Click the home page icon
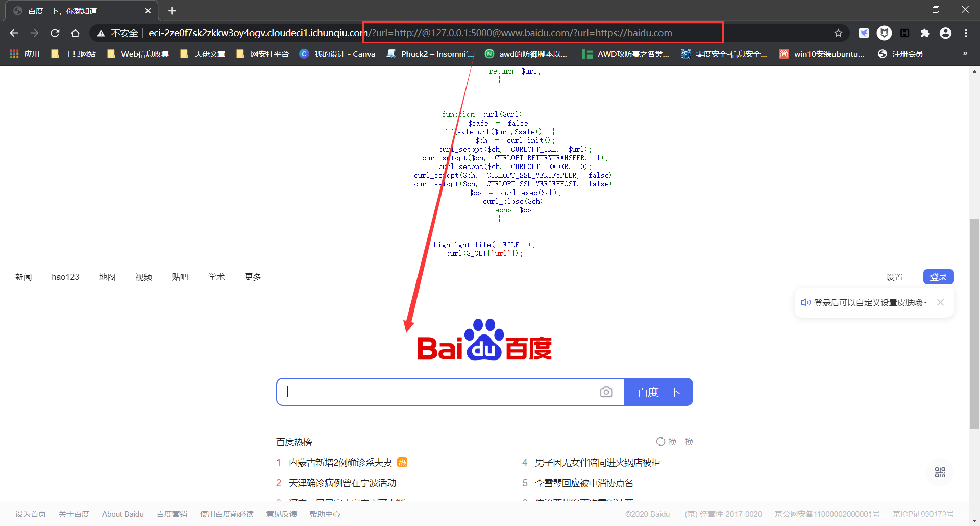The width and height of the screenshot is (980, 526). click(x=76, y=33)
